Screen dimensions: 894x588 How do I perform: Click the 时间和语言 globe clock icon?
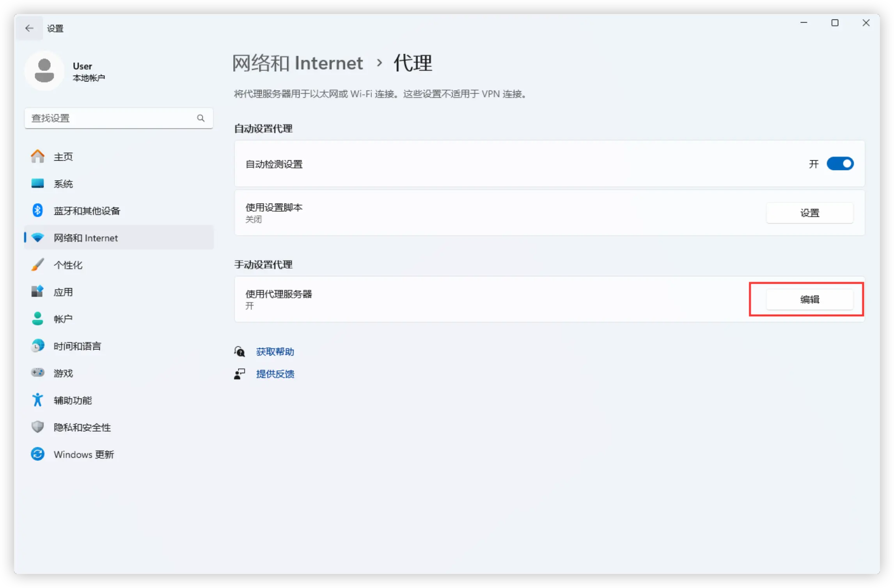coord(38,346)
